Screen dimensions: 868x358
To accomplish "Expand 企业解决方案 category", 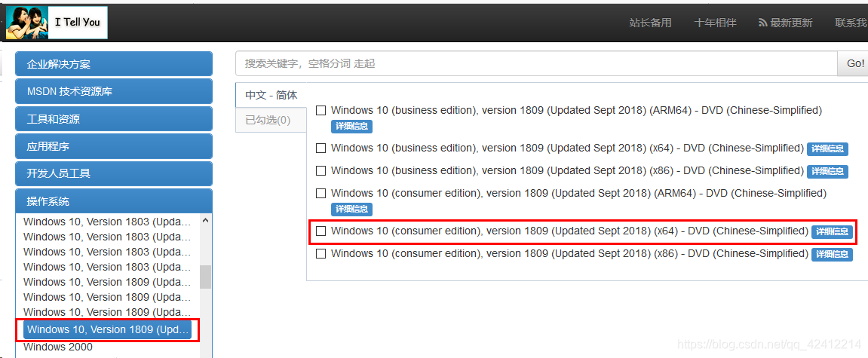I will click(x=113, y=63).
